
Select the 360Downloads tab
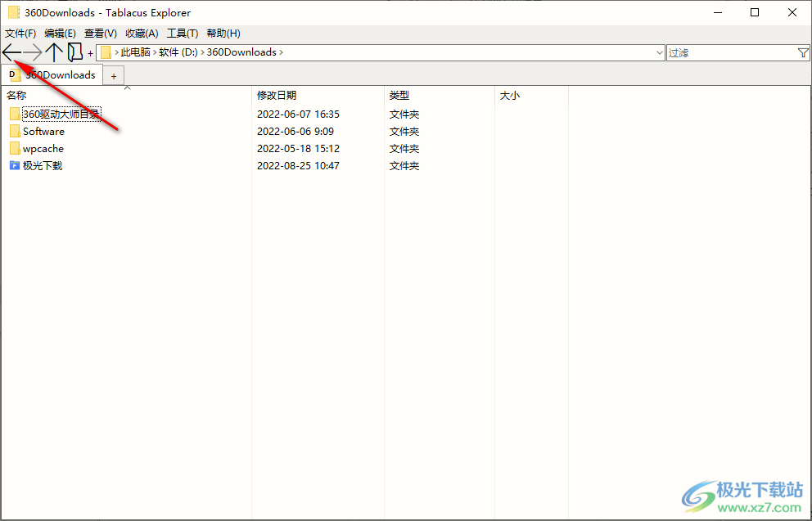(x=52, y=75)
